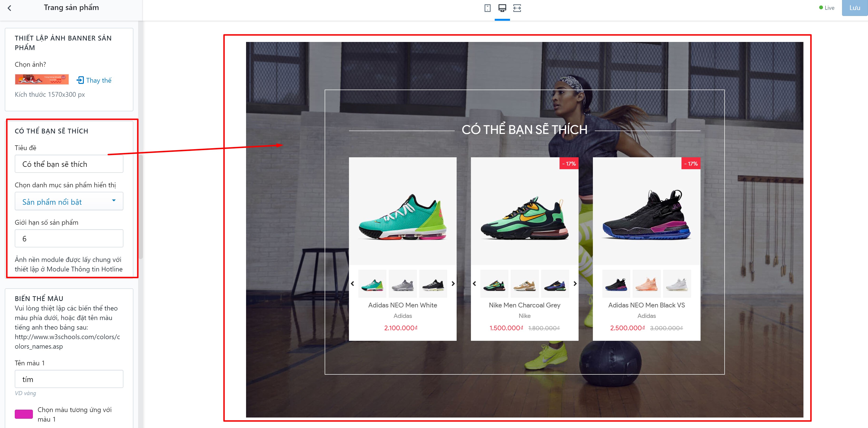This screenshot has width=868, height=428.
Task: Open the Adidas NEO Men Black VS product link
Action: tap(647, 305)
